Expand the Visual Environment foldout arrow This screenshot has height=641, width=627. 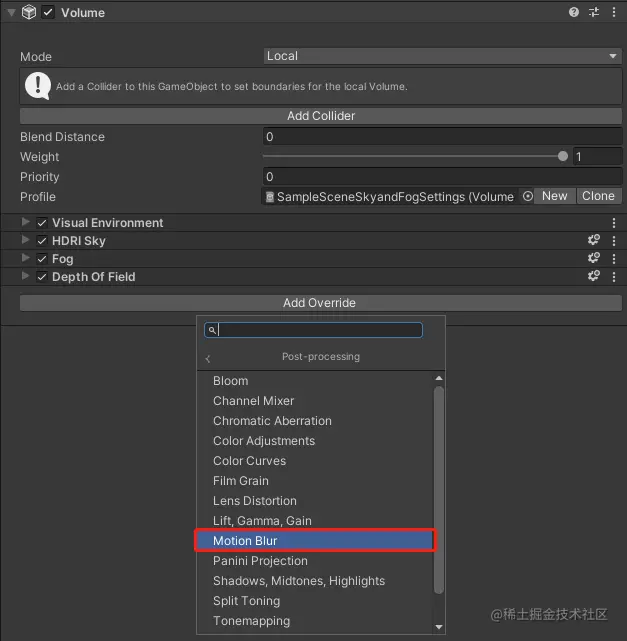pos(26,223)
